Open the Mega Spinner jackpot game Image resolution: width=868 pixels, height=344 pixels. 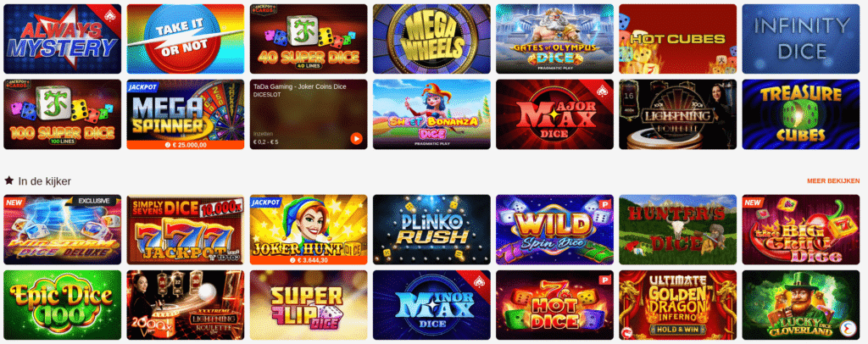coord(186,114)
